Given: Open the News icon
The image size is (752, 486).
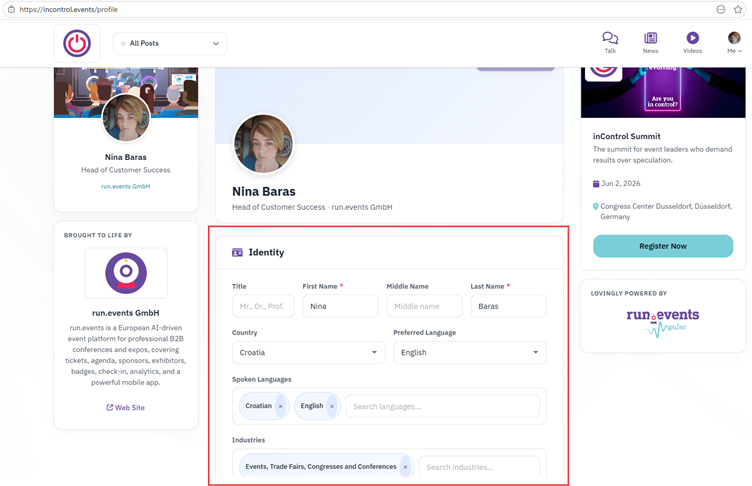Looking at the screenshot, I should pos(650,38).
